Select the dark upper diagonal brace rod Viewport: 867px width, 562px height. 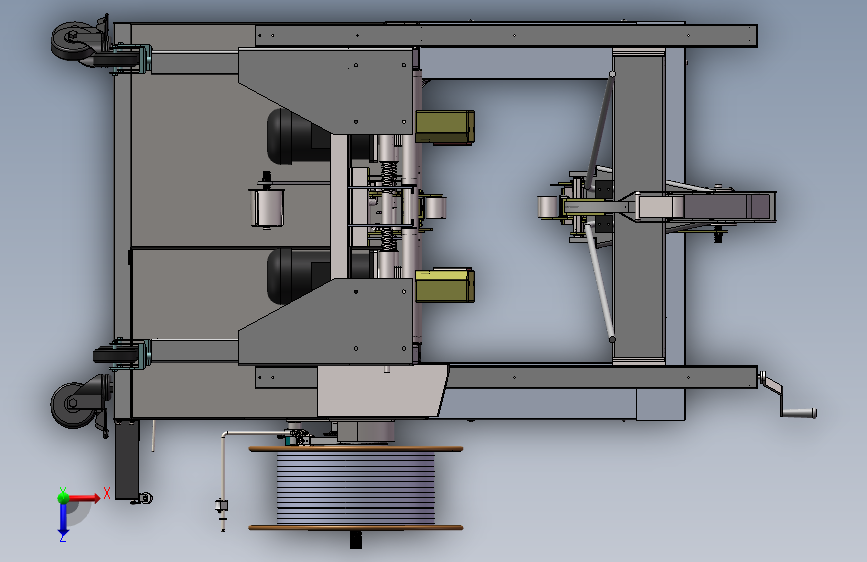coord(600,130)
